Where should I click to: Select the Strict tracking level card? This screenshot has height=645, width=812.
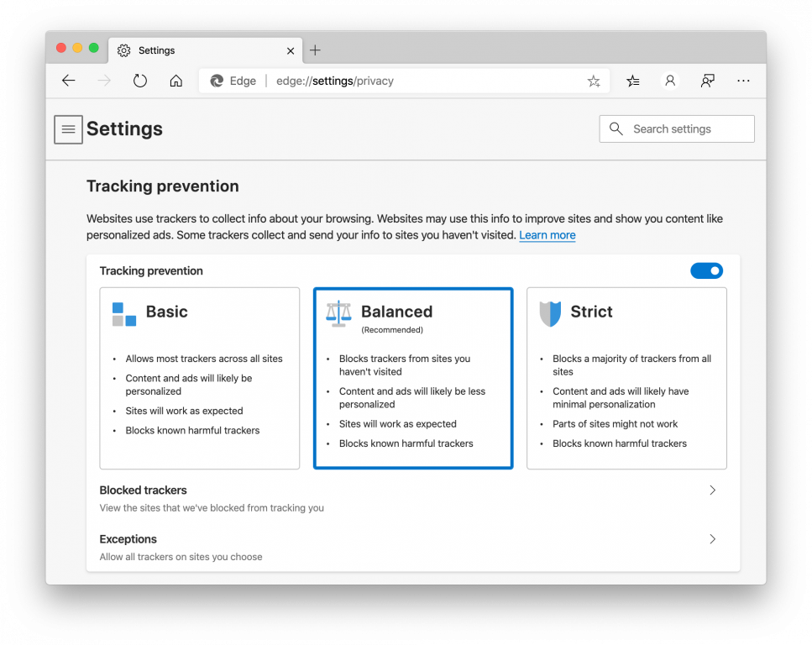[x=626, y=378]
